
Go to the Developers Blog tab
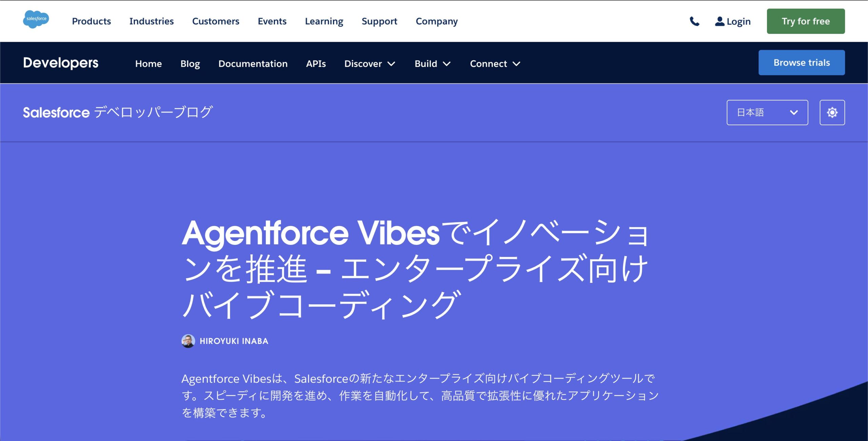190,64
